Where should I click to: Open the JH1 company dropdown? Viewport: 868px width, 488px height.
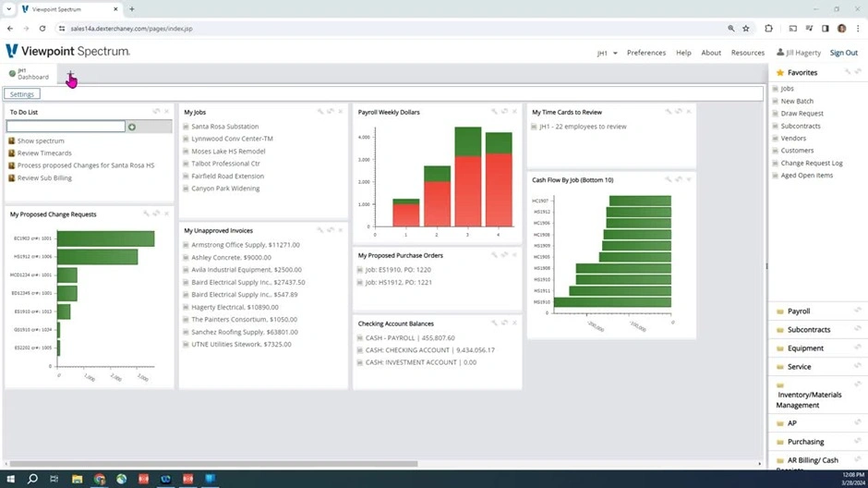[607, 53]
